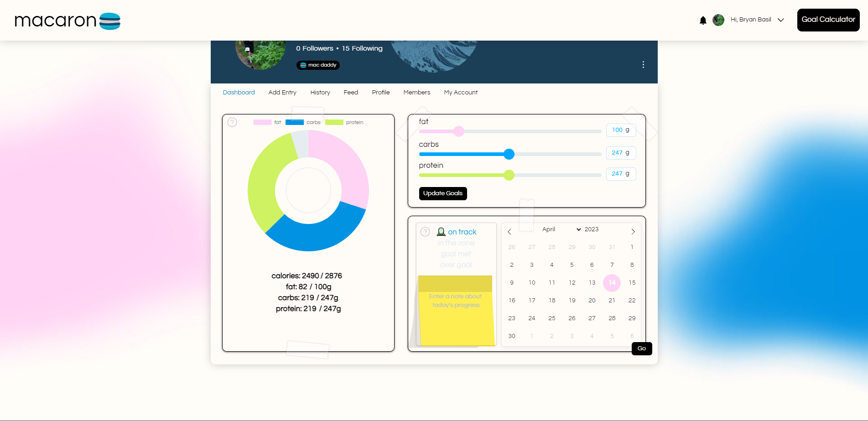Image resolution: width=868 pixels, height=421 pixels.
Task: Select the on track status
Action: point(462,232)
